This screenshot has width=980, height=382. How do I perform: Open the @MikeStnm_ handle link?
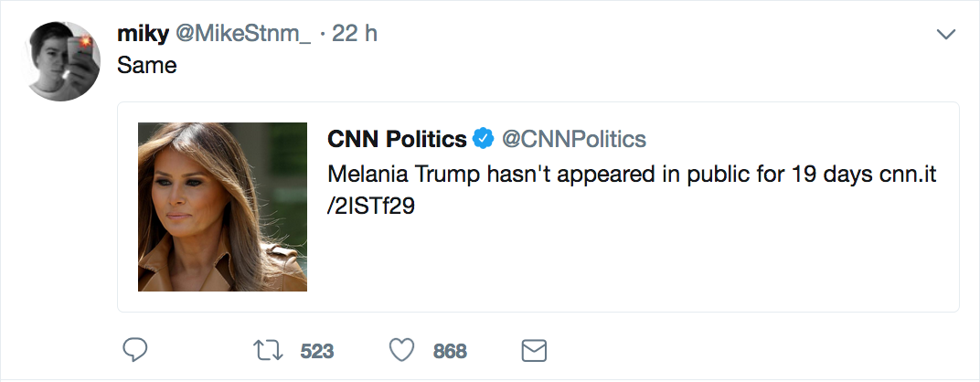(x=244, y=34)
